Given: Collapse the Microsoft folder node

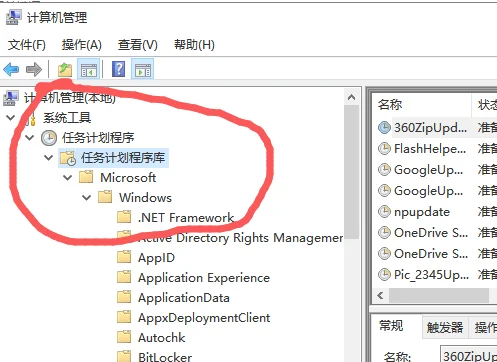Looking at the screenshot, I should [x=68, y=177].
